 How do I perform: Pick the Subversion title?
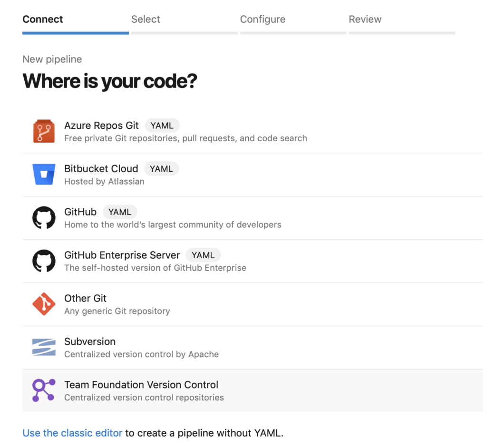90,341
